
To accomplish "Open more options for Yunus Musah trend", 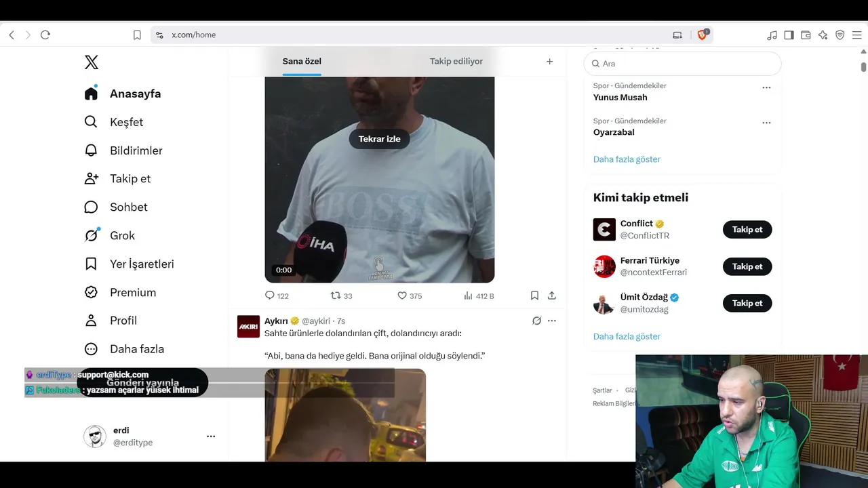I will 766,87.
